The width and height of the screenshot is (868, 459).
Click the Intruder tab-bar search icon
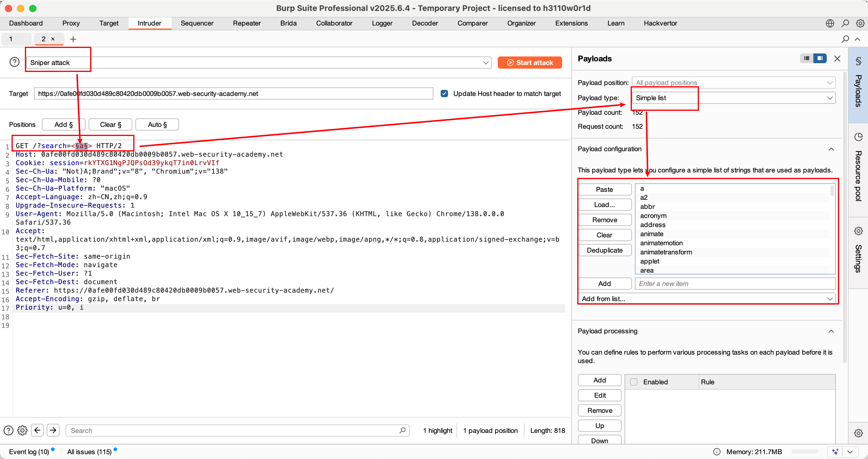[x=845, y=39]
